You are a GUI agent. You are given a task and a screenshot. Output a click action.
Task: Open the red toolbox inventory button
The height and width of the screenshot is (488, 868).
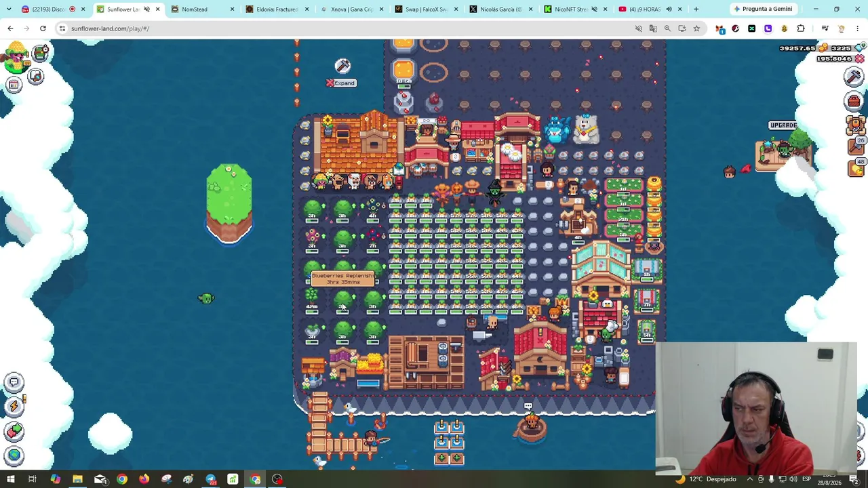pyautogui.click(x=853, y=101)
